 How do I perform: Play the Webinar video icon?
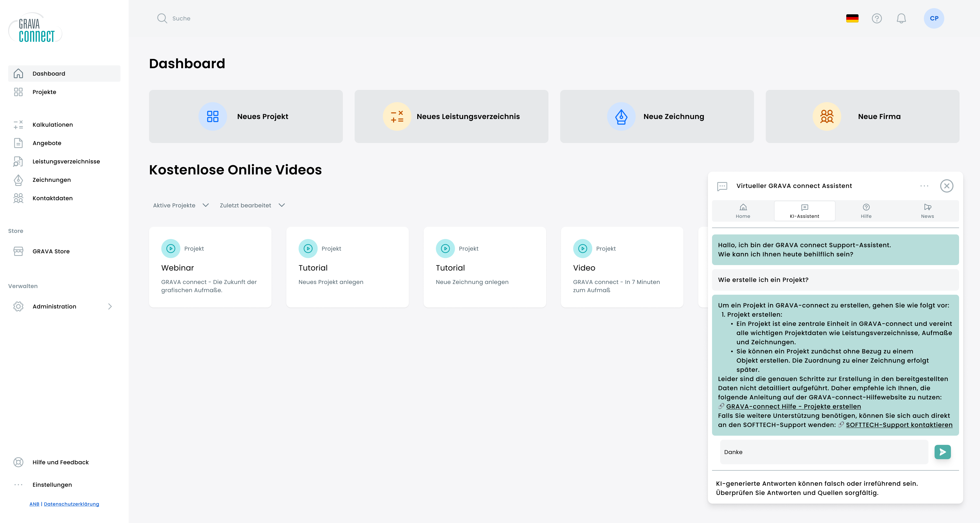pyautogui.click(x=171, y=248)
